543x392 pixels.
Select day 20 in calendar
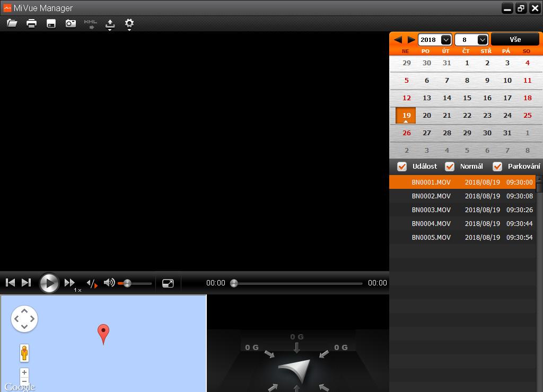pyautogui.click(x=427, y=115)
